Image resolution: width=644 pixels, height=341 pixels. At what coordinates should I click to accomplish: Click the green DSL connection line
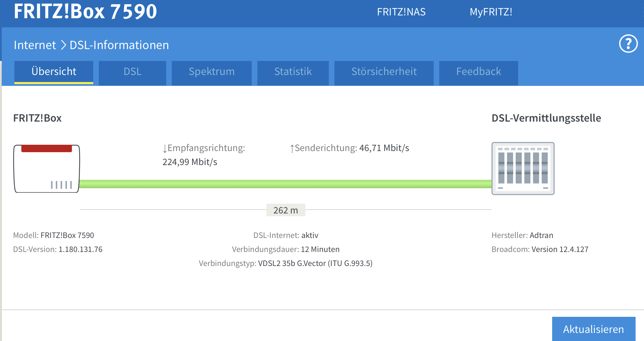coord(285,184)
